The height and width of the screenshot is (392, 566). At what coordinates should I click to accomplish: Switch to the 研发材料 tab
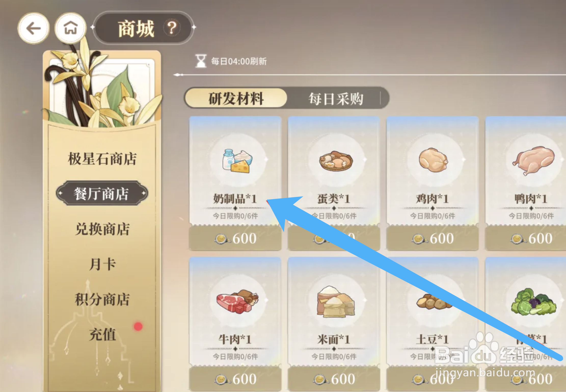[236, 98]
